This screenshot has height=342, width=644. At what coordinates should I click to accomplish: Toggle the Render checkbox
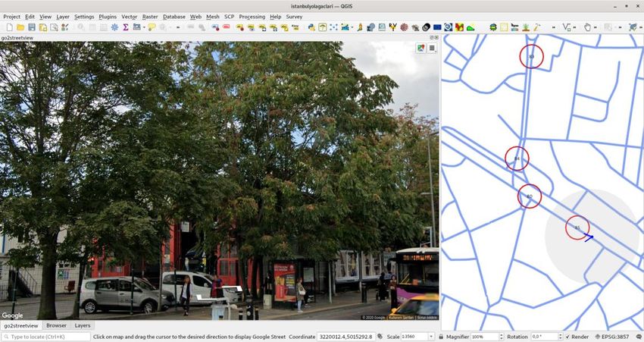(x=568, y=337)
